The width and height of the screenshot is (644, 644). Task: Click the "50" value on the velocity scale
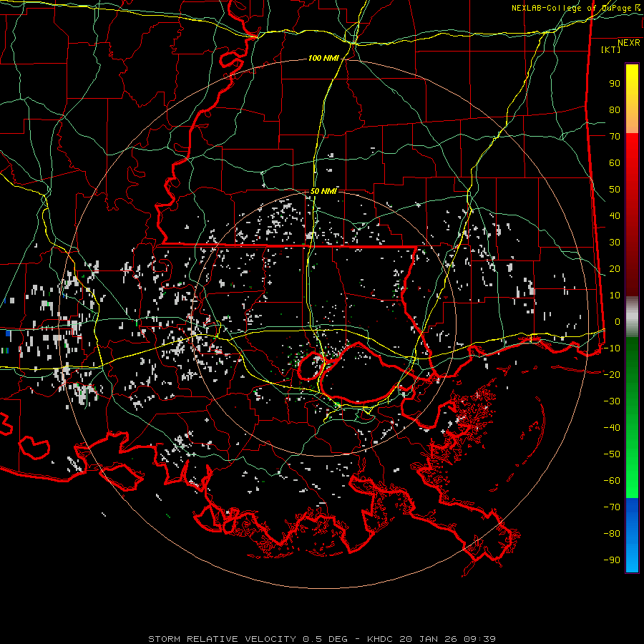(615, 190)
